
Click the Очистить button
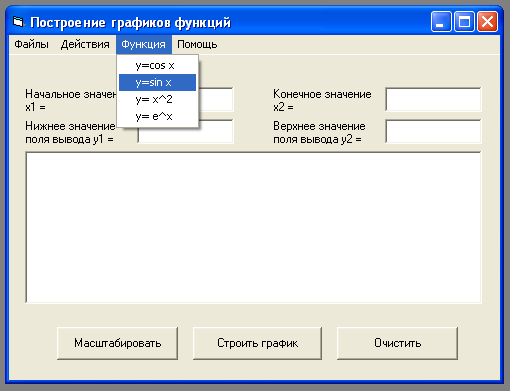pos(397,343)
